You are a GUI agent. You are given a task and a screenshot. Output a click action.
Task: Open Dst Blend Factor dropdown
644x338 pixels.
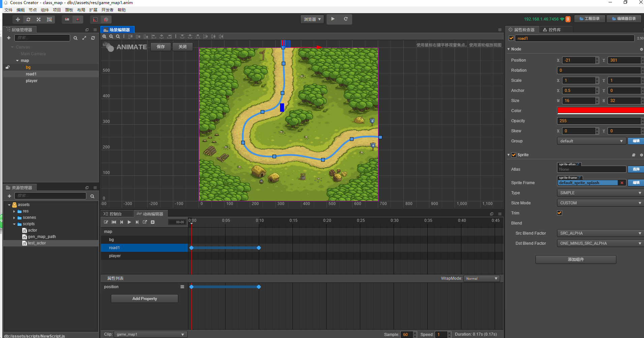coord(601,243)
